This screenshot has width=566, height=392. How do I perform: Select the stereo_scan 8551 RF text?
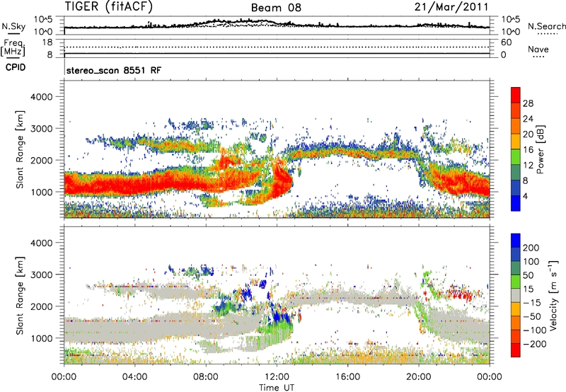click(x=114, y=70)
